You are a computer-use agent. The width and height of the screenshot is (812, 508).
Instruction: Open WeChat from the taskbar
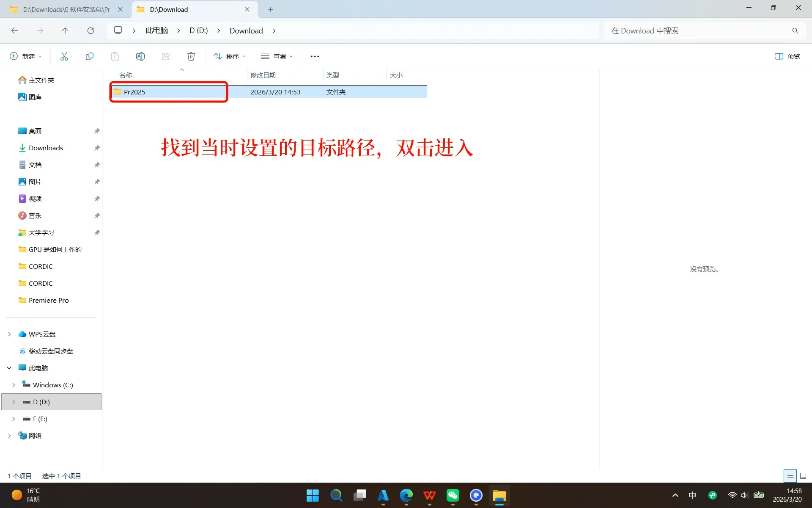[453, 495]
